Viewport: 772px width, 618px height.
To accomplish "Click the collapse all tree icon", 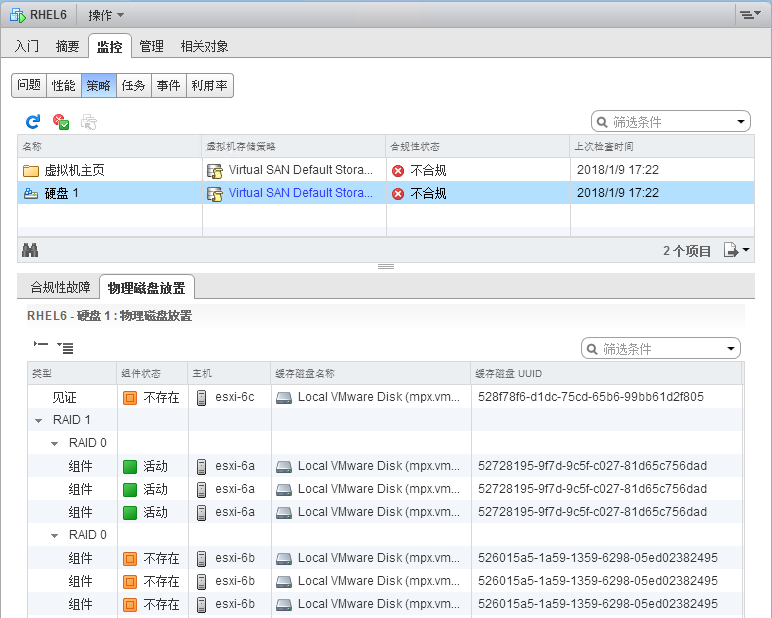I will 41,344.
